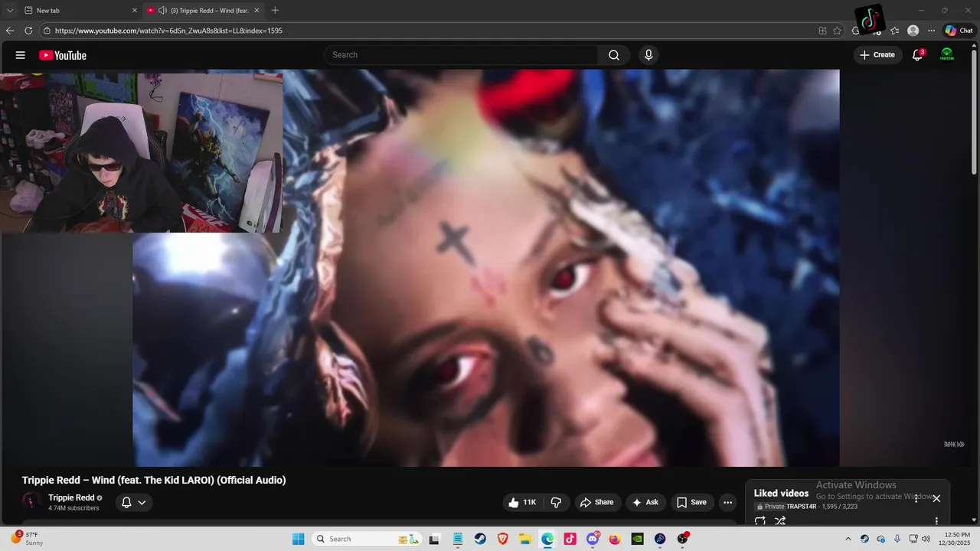Click in the YouTube search field
The width and height of the screenshot is (980, 551).
[x=462, y=55]
